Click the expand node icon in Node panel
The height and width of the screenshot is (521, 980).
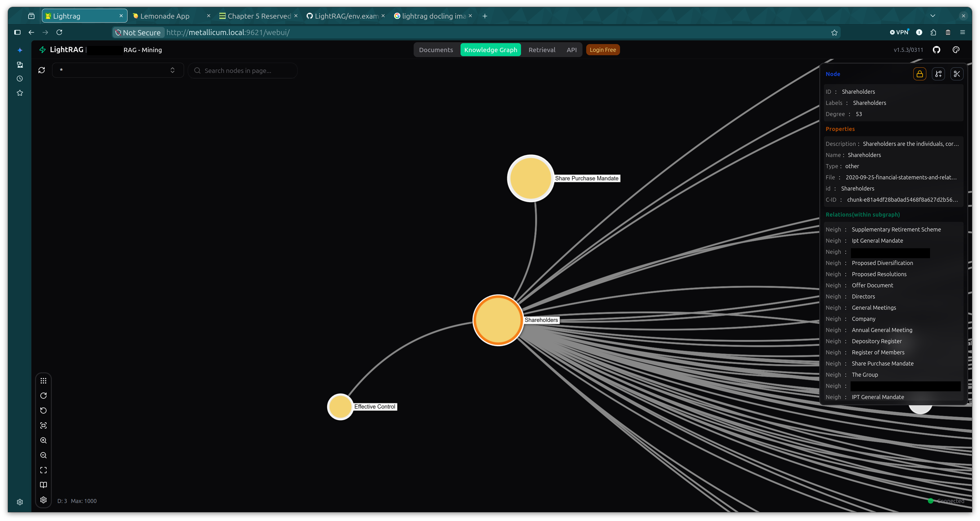tap(938, 74)
